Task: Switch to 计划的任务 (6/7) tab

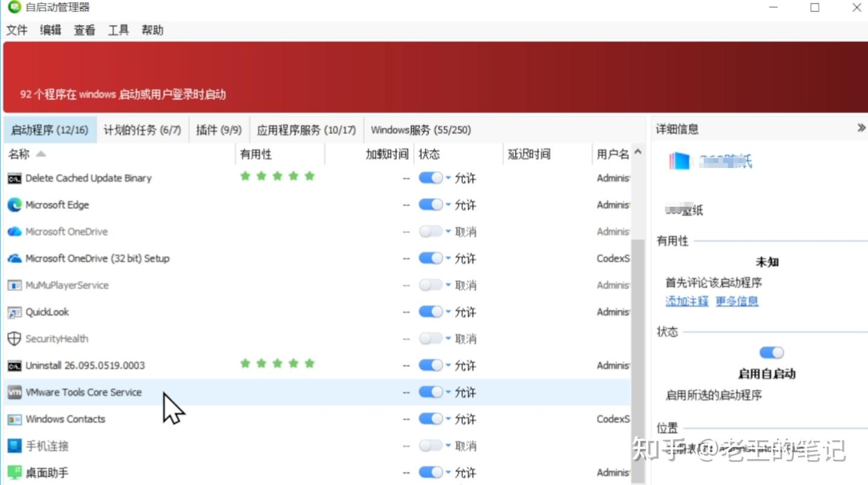Action: (142, 130)
